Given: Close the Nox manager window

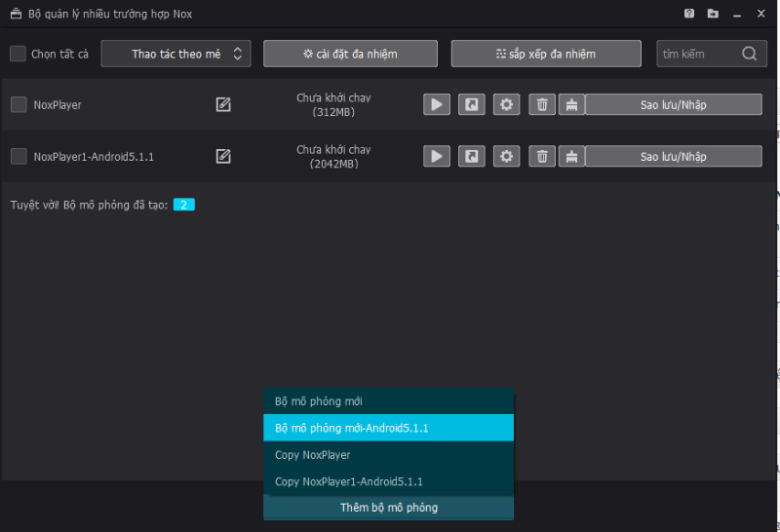Looking at the screenshot, I should [760, 14].
